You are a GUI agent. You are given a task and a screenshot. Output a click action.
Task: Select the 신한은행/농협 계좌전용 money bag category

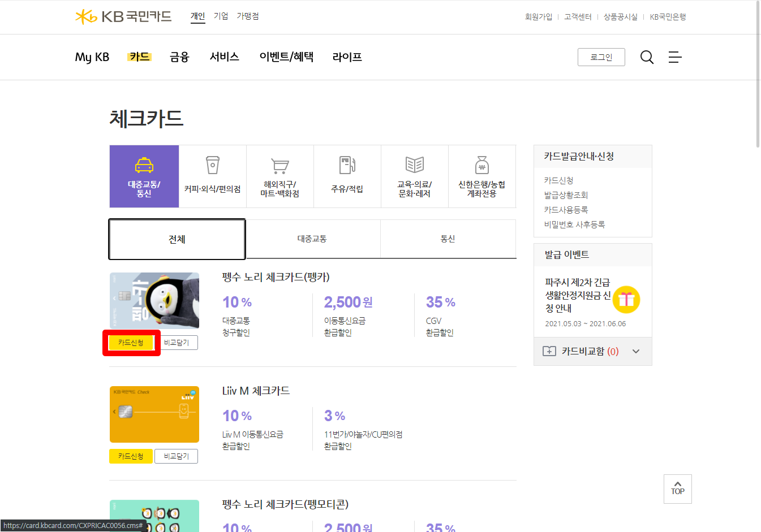tap(482, 176)
